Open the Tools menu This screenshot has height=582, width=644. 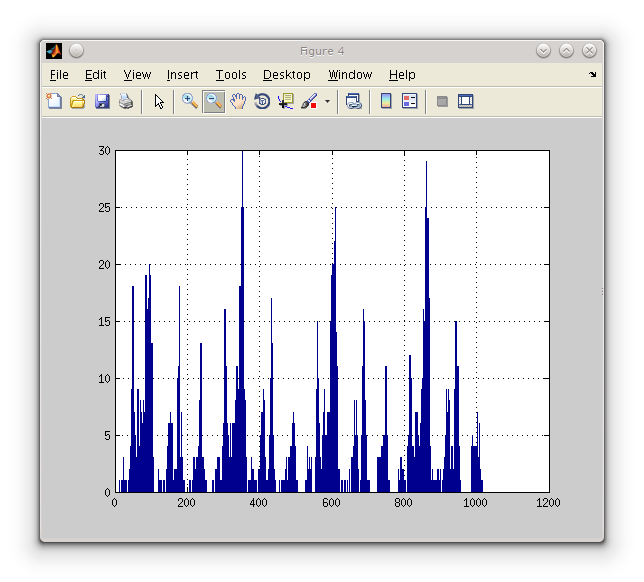coord(231,75)
